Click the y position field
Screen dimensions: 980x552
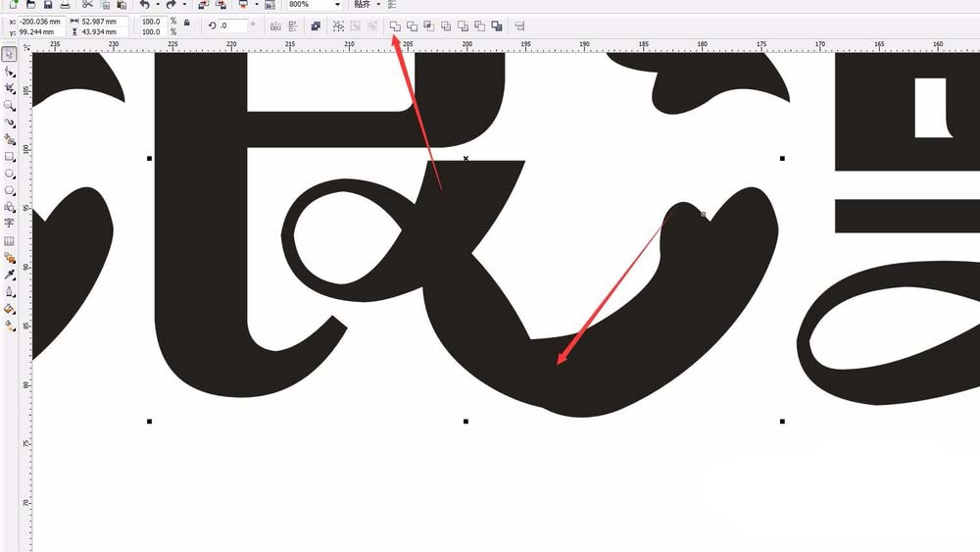(42, 31)
